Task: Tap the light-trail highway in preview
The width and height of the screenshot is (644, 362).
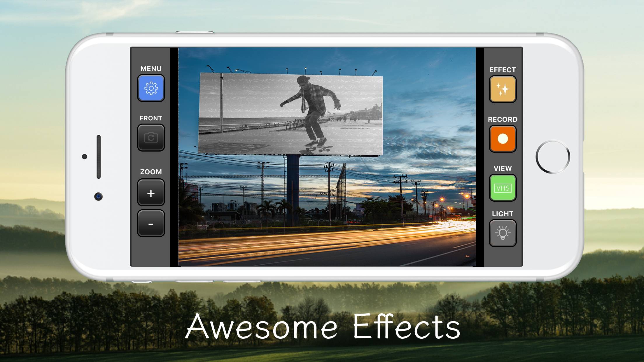Action: coord(321,242)
